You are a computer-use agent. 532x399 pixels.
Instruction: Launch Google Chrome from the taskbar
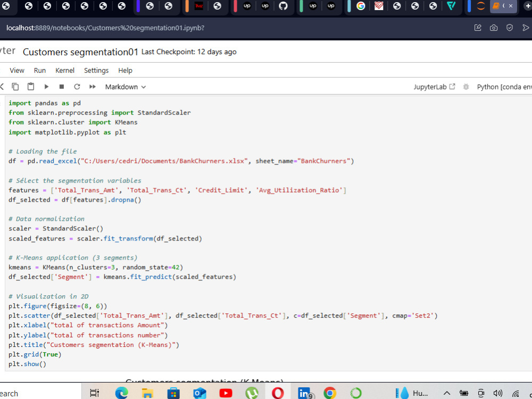330,393
